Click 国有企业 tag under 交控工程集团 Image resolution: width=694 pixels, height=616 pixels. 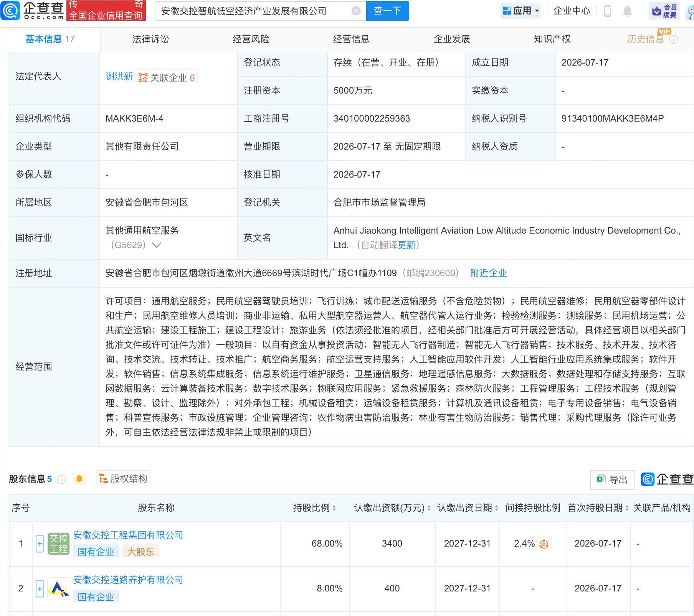[96, 552]
